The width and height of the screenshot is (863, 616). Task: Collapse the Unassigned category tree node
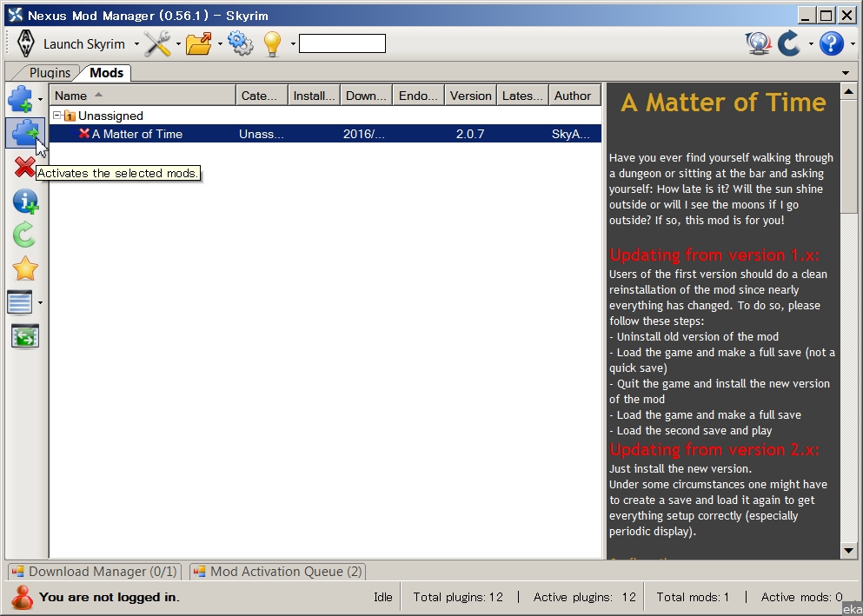pos(56,116)
